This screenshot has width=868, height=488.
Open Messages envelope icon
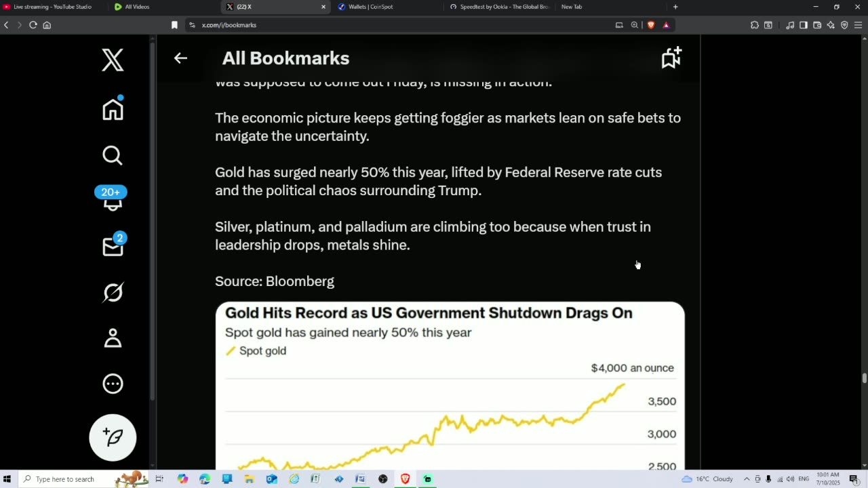point(113,246)
